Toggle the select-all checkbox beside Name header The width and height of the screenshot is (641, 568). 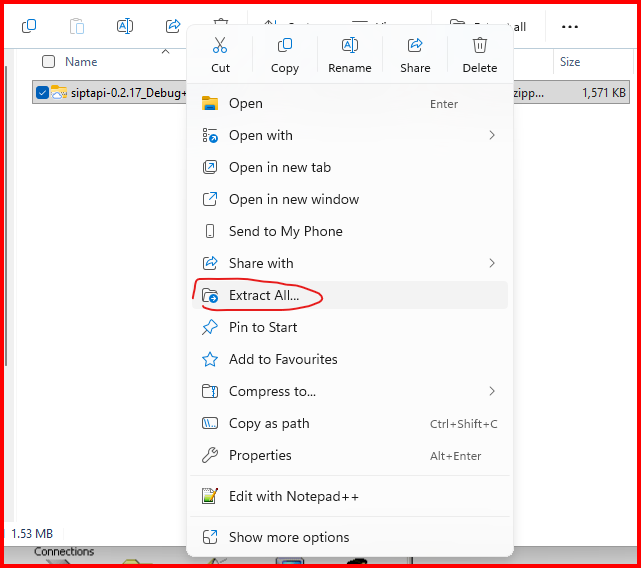[48, 62]
